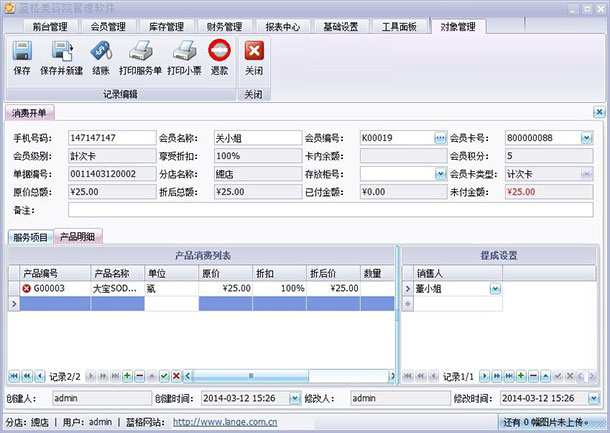Click the edit-record up arrow in commission navigator
The height and width of the screenshot is (433, 610).
[x=546, y=376]
